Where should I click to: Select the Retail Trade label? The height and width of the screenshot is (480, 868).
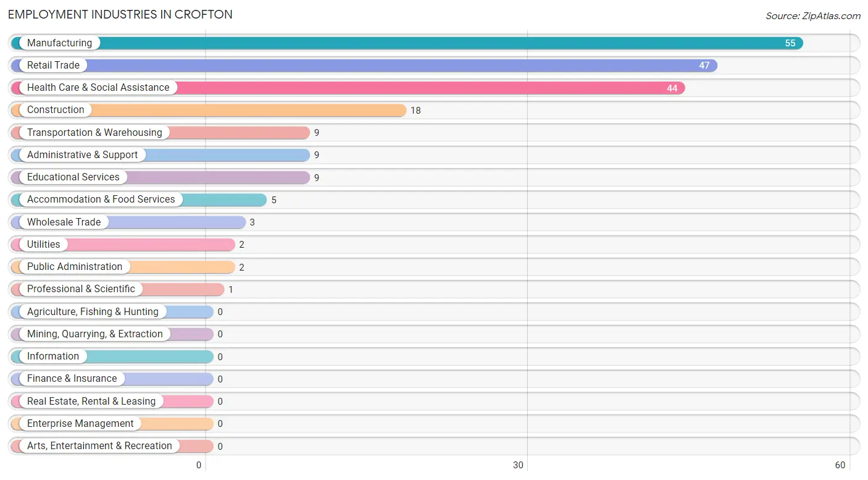point(53,65)
